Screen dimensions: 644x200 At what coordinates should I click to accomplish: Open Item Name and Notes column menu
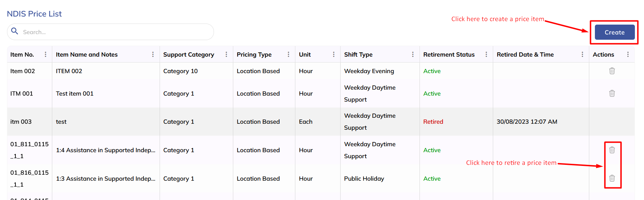pyautogui.click(x=153, y=54)
